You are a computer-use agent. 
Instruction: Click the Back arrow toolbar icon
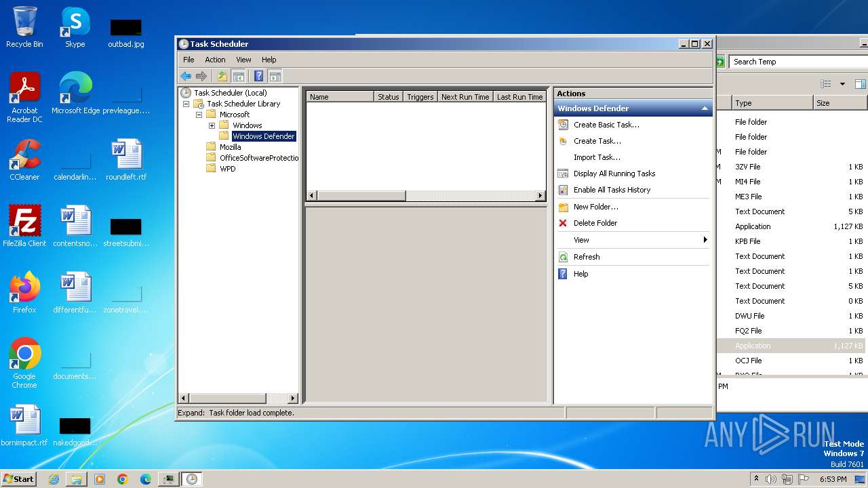(186, 76)
